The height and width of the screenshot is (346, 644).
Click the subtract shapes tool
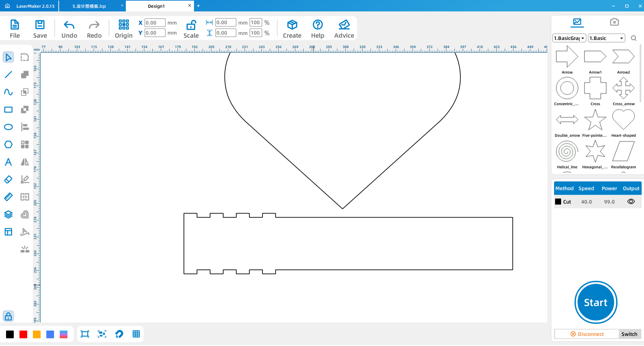(x=25, y=110)
